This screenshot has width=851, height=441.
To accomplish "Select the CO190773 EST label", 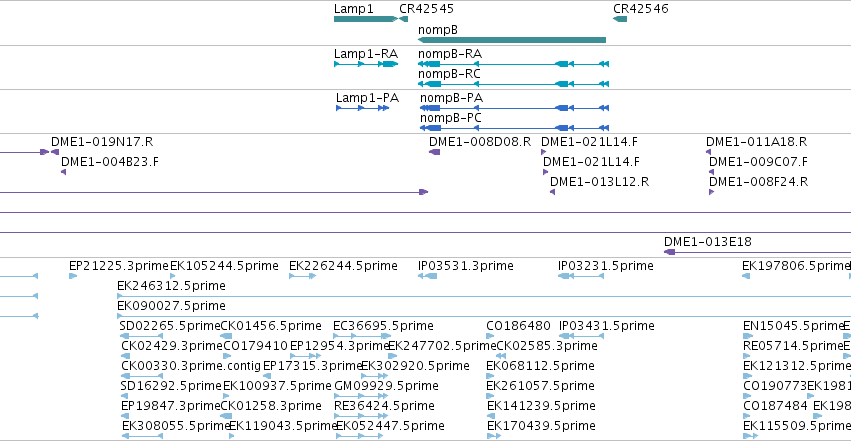I will coord(775,386).
